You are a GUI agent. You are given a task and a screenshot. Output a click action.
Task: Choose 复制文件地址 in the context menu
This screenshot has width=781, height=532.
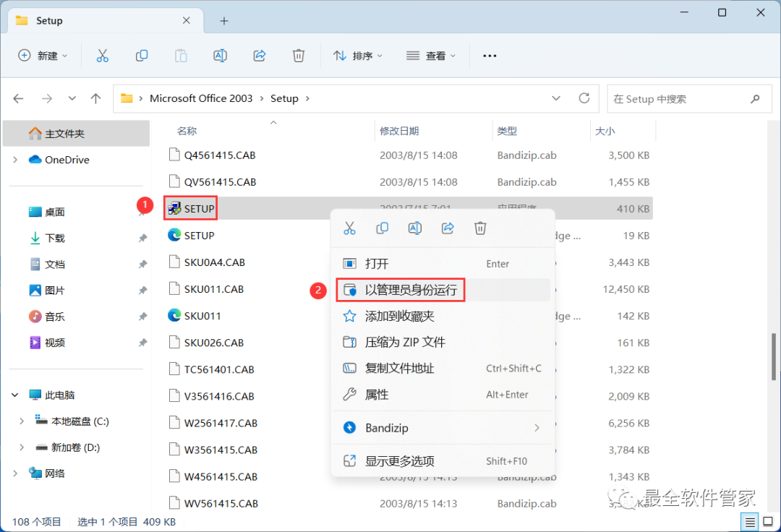pos(443,368)
